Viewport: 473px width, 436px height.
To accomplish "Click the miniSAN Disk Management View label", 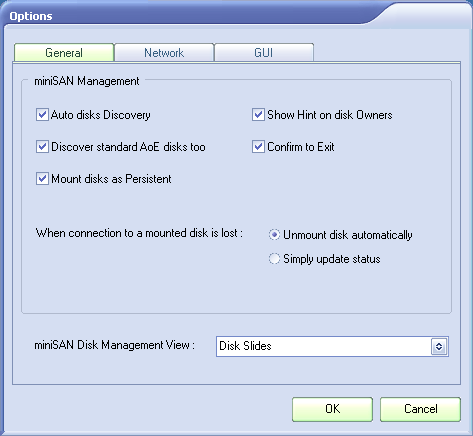I will (x=114, y=345).
